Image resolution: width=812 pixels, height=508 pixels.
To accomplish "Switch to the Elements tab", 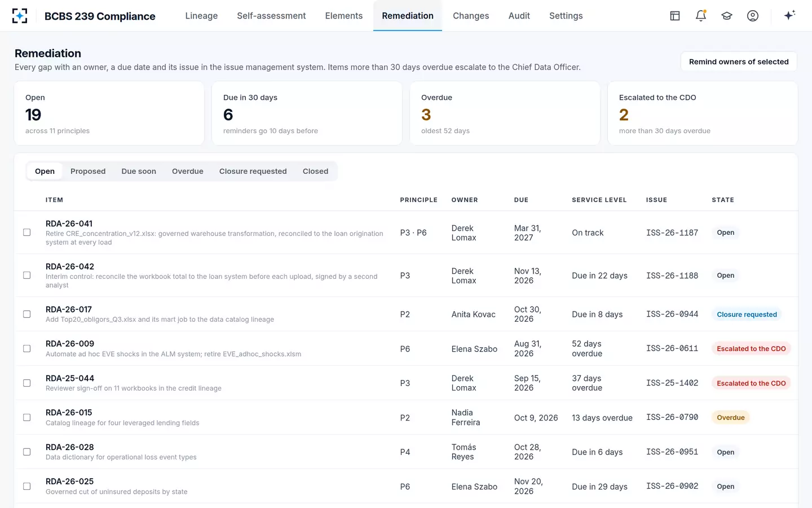I will (x=343, y=16).
